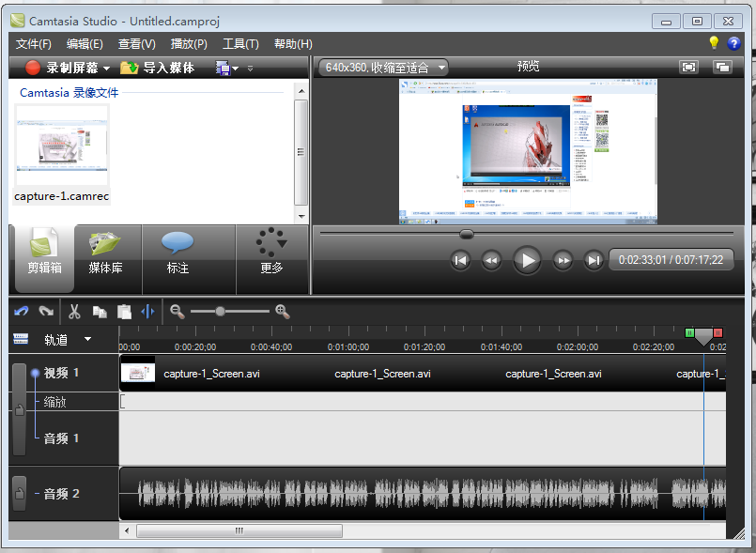Click the copy icon in timeline toolbar
The width and height of the screenshot is (756, 553).
pos(100,312)
